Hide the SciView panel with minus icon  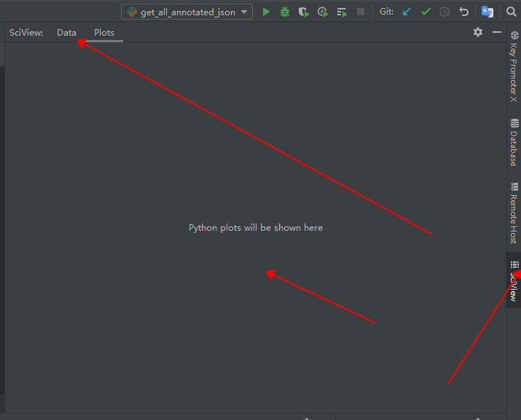[497, 32]
